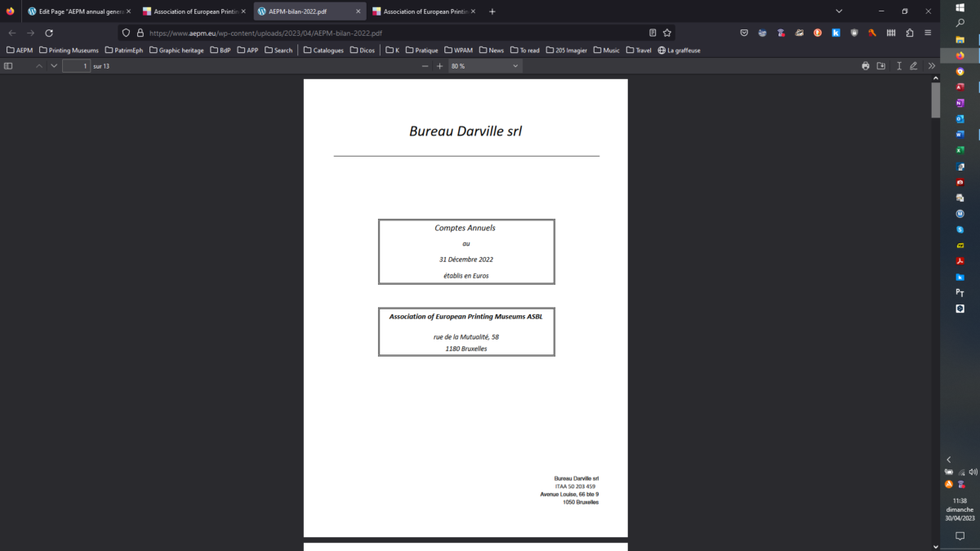The width and height of the screenshot is (980, 551).
Task: Open the Firefox Extensions puzzle icon
Action: tap(910, 33)
